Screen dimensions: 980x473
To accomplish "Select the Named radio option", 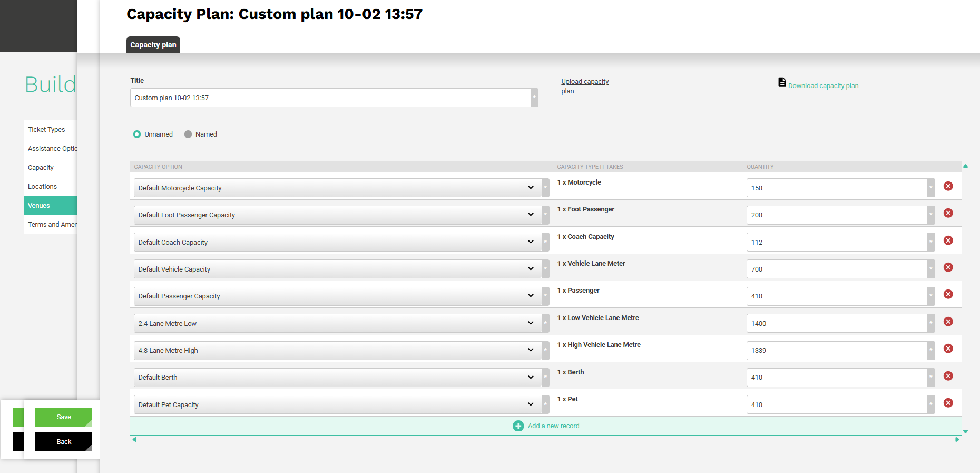I will [188, 134].
